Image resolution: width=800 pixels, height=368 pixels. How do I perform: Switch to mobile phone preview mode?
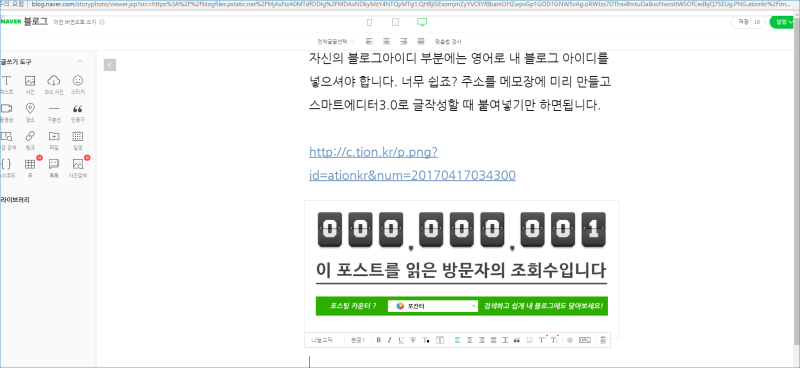370,22
